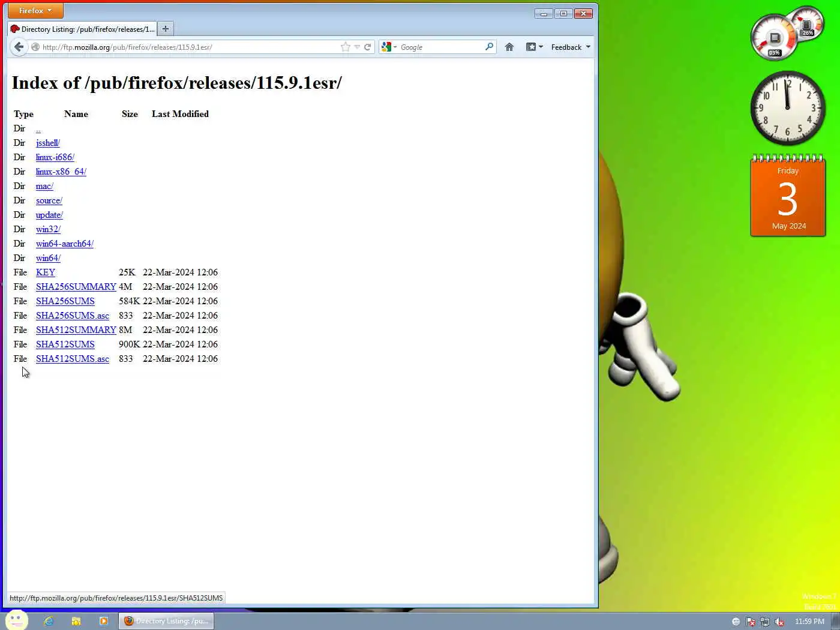Open the SHA256SUMMARY file
Screen dimensions: 840x630
coord(76,287)
